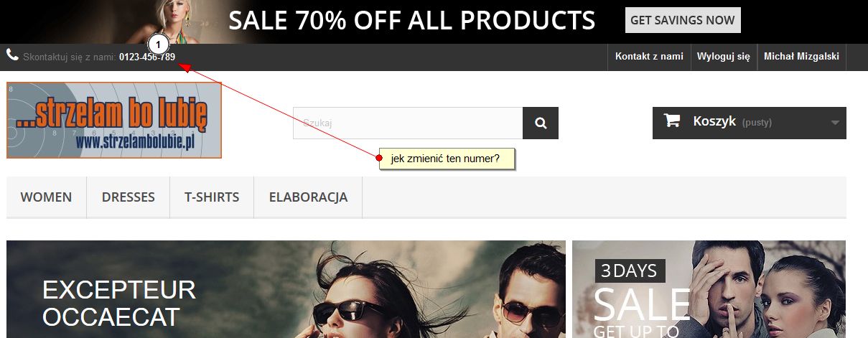Open Michał Mizgalski account link
Viewport: 868px width, 338px height.
802,57
